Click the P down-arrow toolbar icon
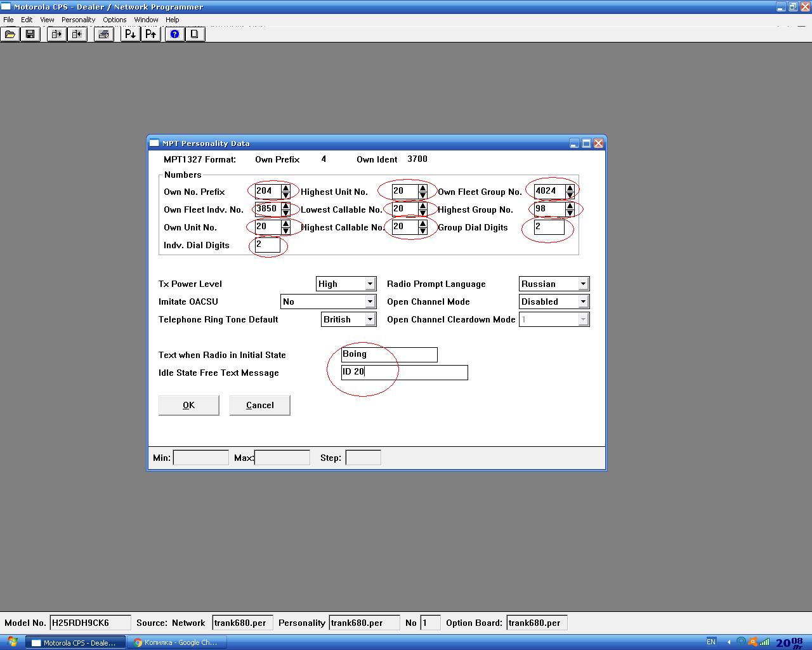This screenshot has width=812, height=650. (x=131, y=34)
